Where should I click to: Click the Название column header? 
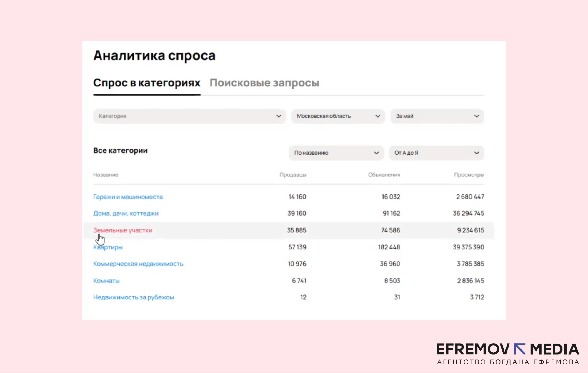click(106, 175)
